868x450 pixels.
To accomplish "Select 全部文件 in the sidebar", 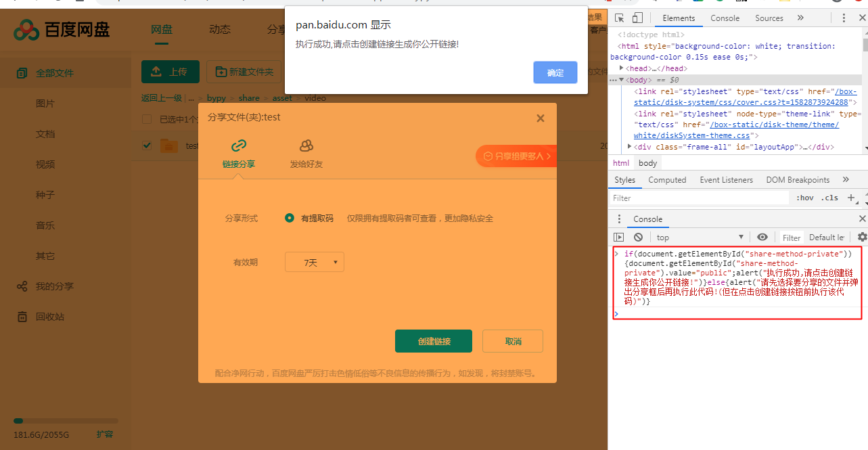I will [x=54, y=73].
